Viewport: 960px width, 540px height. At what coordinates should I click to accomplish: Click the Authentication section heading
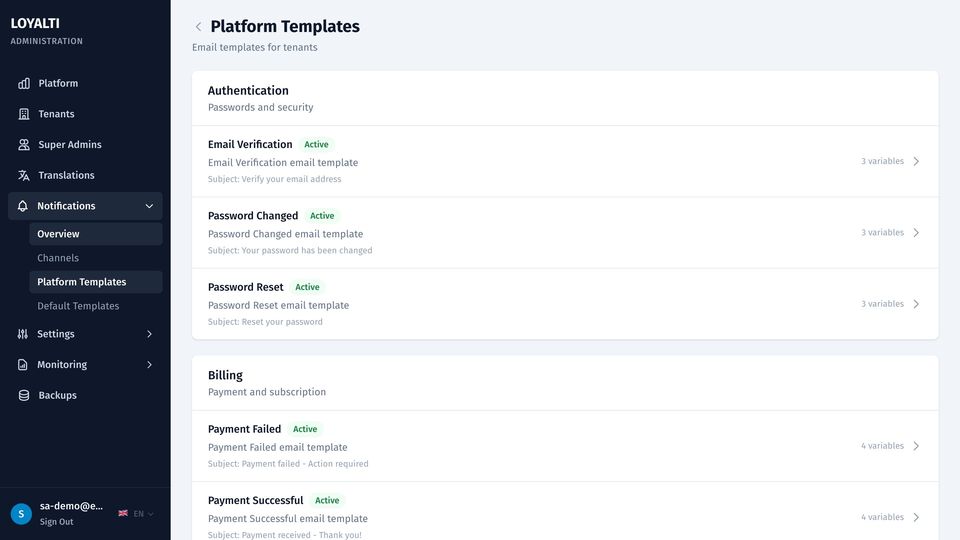(248, 91)
